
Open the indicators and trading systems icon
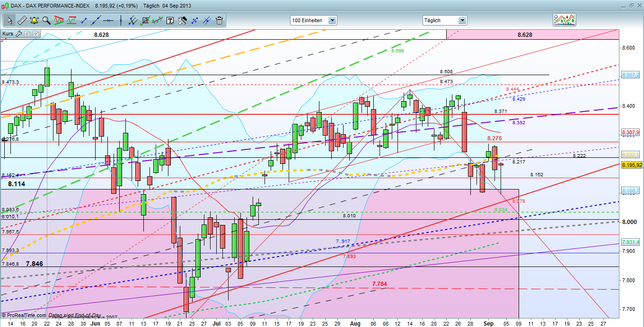565,20
